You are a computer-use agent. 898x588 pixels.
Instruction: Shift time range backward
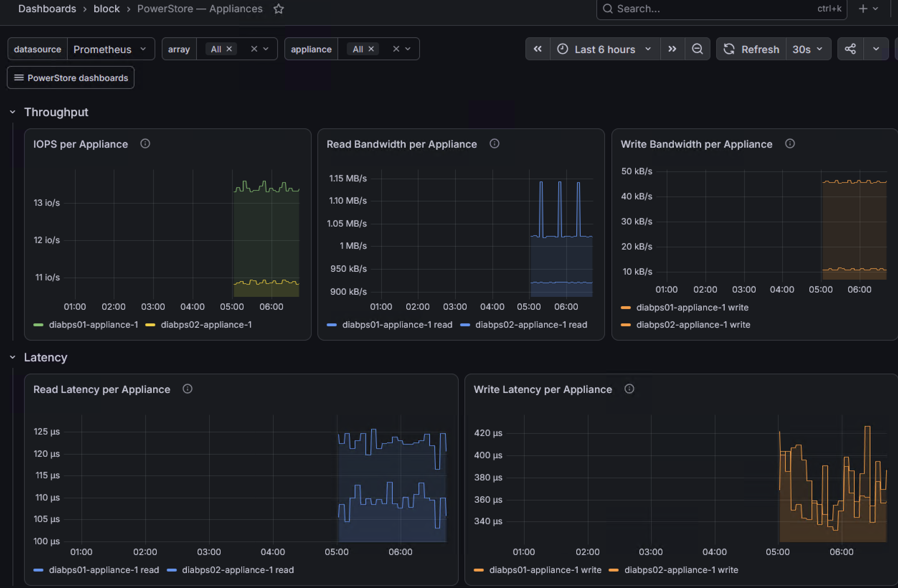(x=538, y=49)
